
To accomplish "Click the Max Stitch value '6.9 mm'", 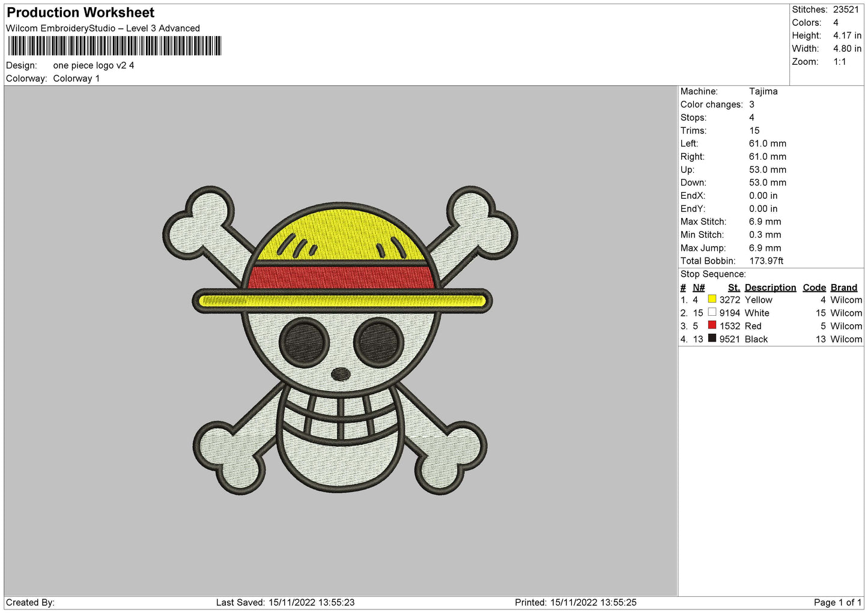I will pos(765,222).
